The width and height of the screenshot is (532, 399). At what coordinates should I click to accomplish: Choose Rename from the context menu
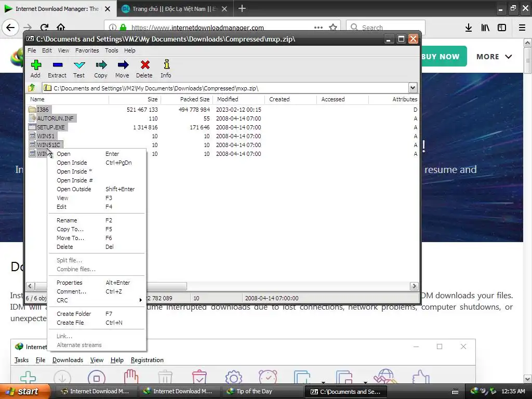tap(97, 220)
